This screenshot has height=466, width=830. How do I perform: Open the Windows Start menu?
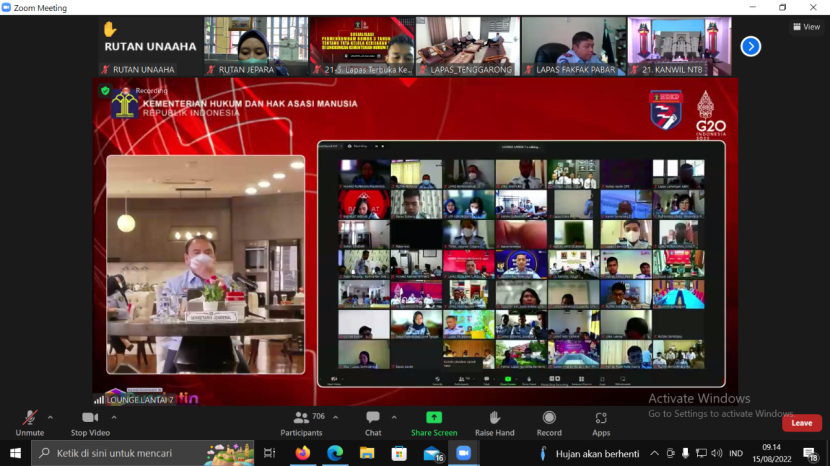[x=15, y=453]
